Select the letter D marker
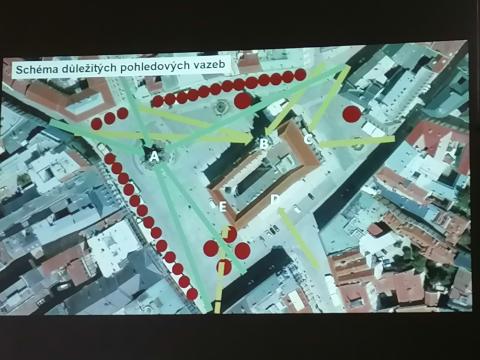480x360 pixels. pyautogui.click(x=275, y=199)
